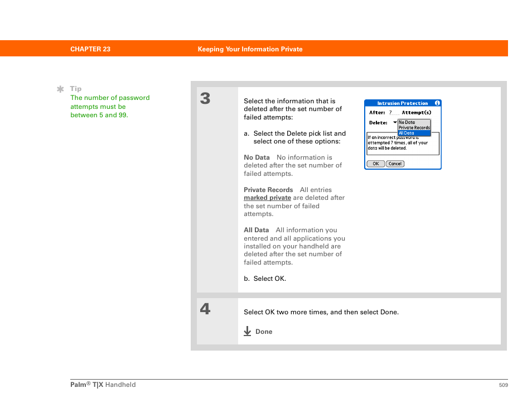Image resolution: width=532 pixels, height=412 pixels.
Task: Click the 'b. Select OK.' line
Action: (265, 279)
